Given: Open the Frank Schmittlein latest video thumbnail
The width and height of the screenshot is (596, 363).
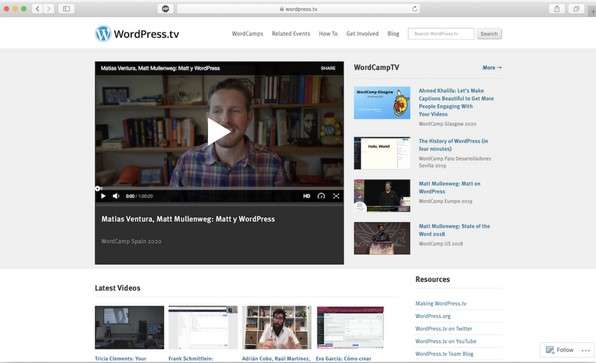Looking at the screenshot, I should 203,327.
